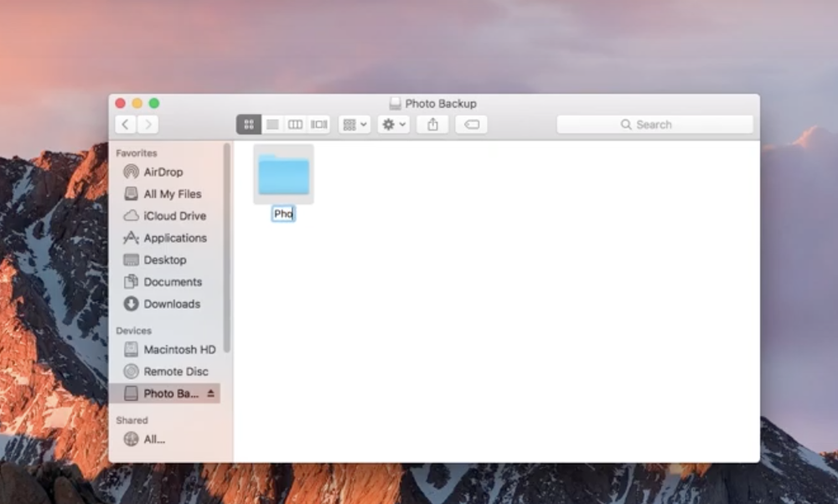Switch to icon view

point(249,125)
